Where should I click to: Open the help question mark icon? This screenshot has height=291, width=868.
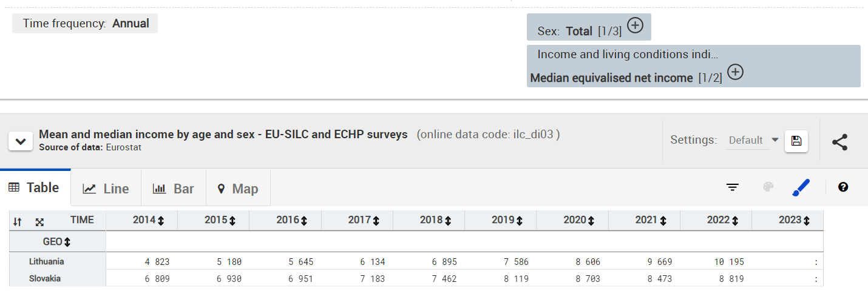tap(843, 187)
